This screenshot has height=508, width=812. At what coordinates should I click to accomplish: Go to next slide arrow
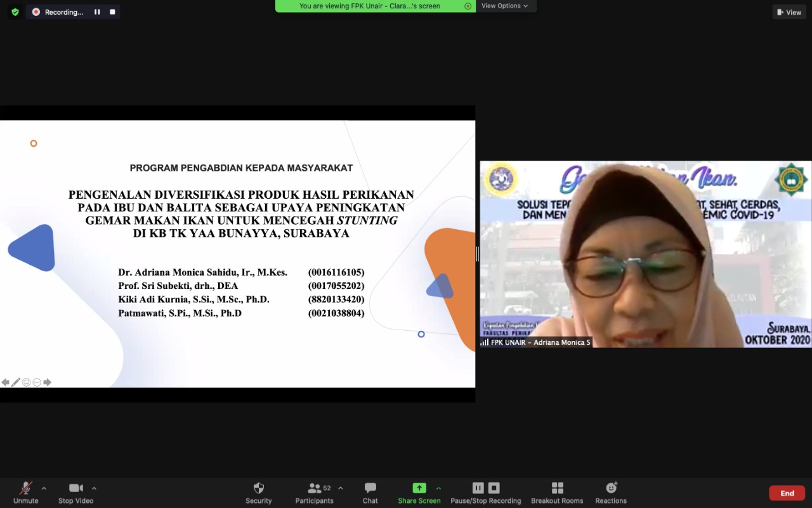(48, 382)
